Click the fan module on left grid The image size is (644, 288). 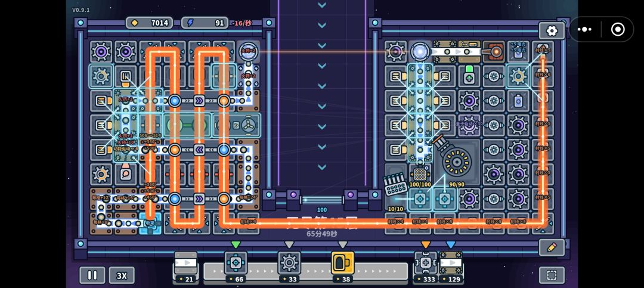point(247,125)
